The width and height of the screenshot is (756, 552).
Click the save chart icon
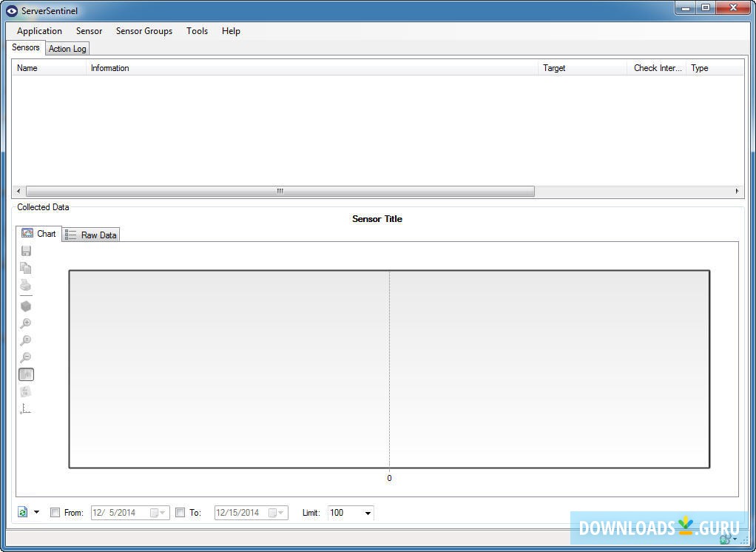26,251
